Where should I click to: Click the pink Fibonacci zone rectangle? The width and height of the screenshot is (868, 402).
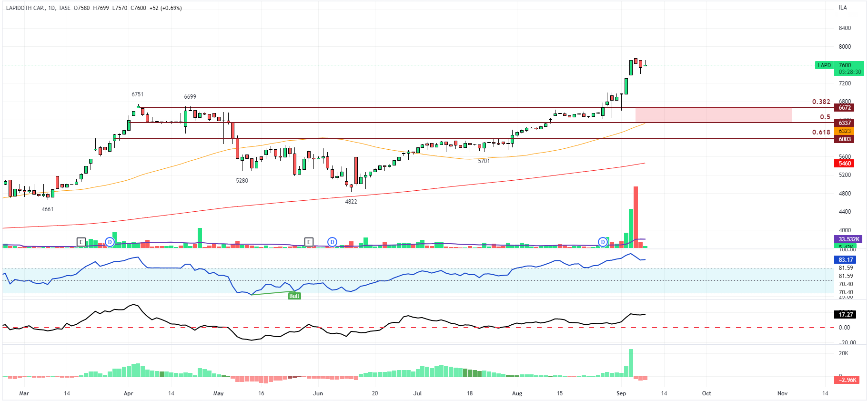pyautogui.click(x=714, y=115)
